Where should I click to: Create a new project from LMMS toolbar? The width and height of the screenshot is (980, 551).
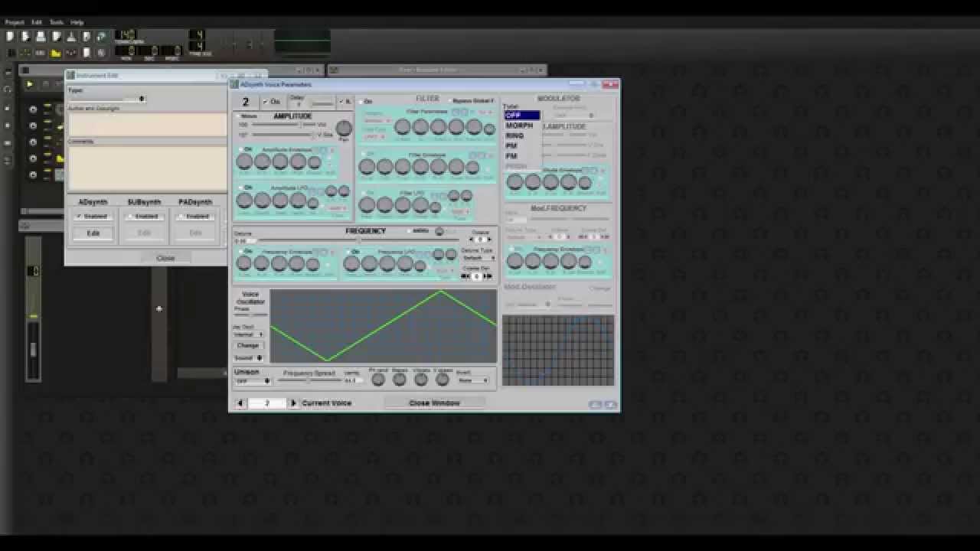[x=10, y=36]
